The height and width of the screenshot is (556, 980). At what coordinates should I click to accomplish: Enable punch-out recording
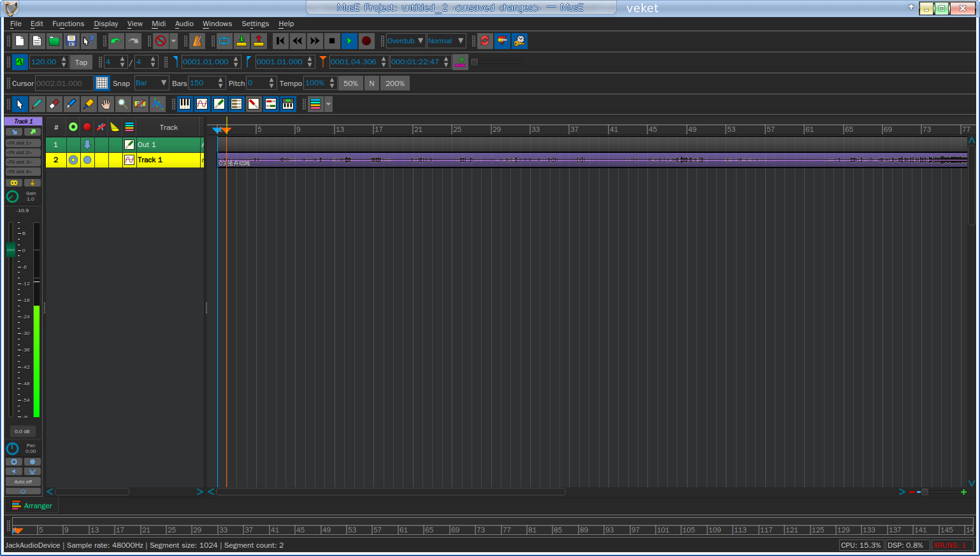click(x=259, y=41)
